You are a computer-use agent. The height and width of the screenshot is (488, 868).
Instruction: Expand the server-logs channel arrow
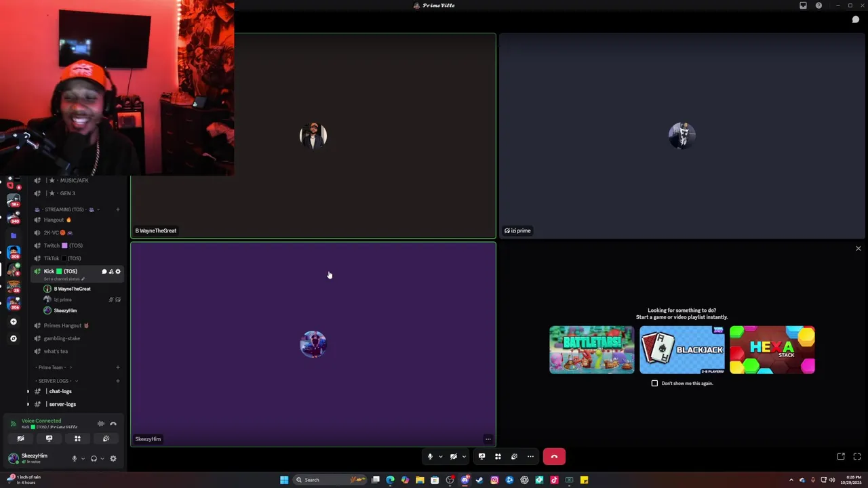pyautogui.click(x=28, y=404)
